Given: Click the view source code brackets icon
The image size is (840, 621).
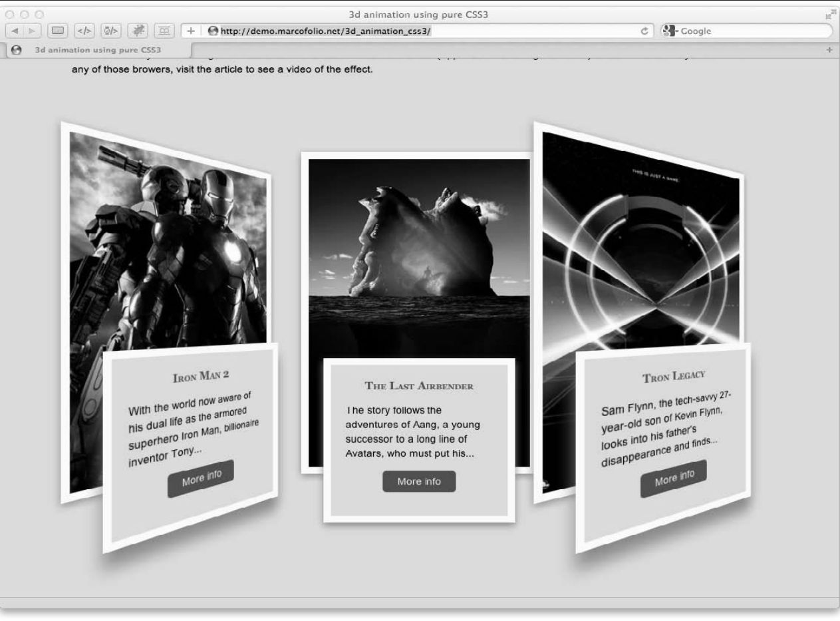Looking at the screenshot, I should point(85,31).
